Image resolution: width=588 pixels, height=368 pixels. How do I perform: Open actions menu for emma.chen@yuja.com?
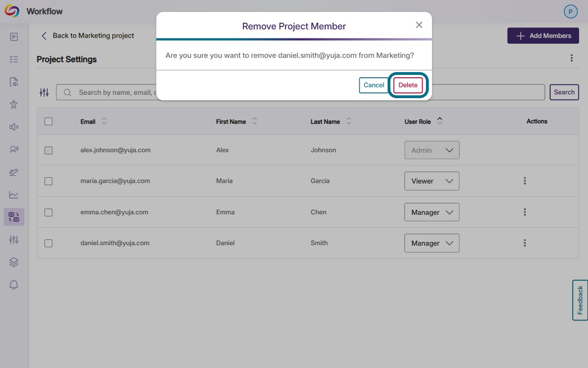coord(525,212)
